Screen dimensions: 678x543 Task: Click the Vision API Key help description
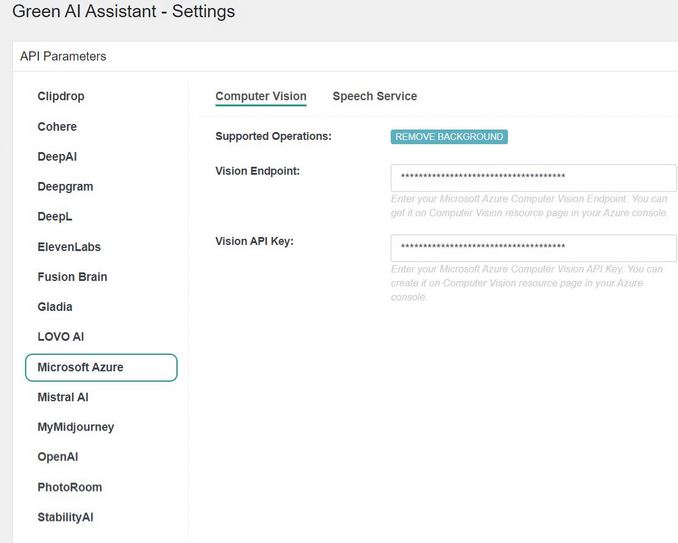tap(527, 283)
